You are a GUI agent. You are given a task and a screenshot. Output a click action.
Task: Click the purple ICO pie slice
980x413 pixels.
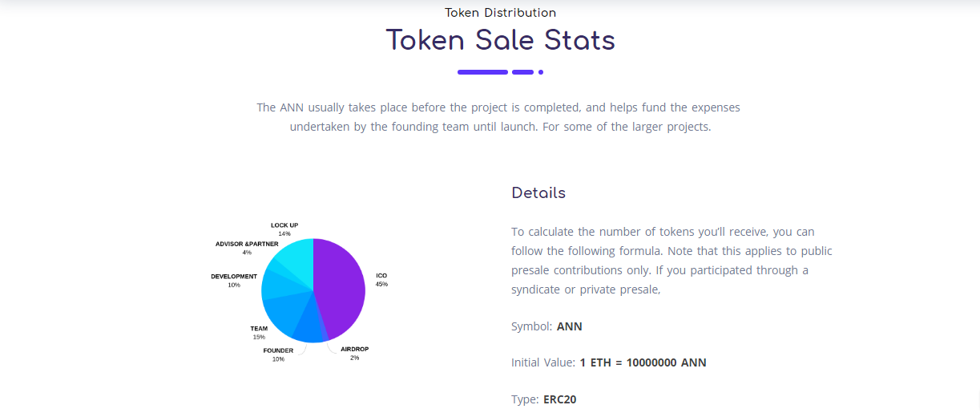tap(341, 289)
